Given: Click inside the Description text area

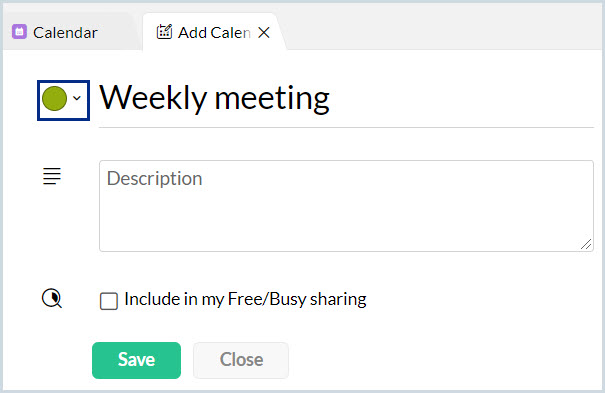Looking at the screenshot, I should click(346, 206).
